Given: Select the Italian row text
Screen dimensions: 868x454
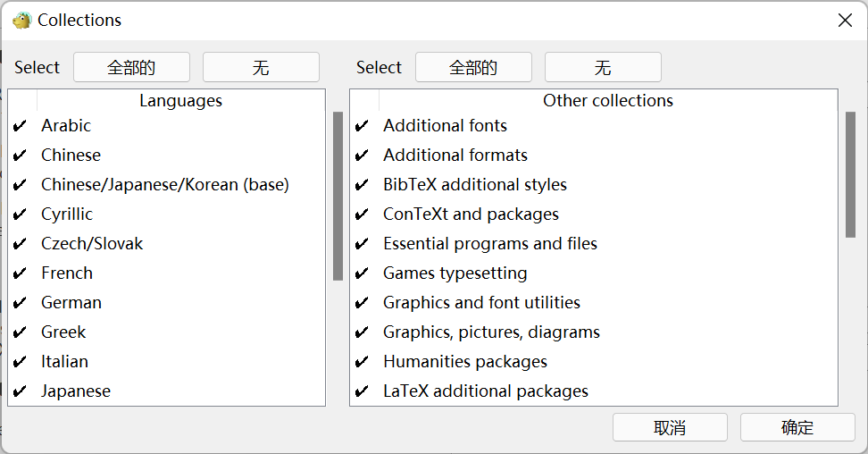Looking at the screenshot, I should pyautogui.click(x=65, y=361).
